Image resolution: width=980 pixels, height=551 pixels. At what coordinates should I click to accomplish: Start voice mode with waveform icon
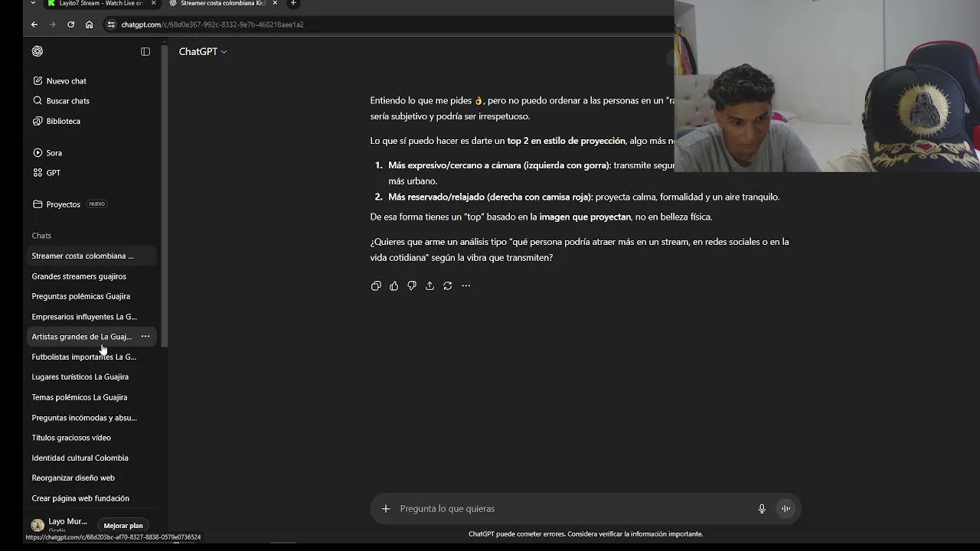(x=786, y=509)
